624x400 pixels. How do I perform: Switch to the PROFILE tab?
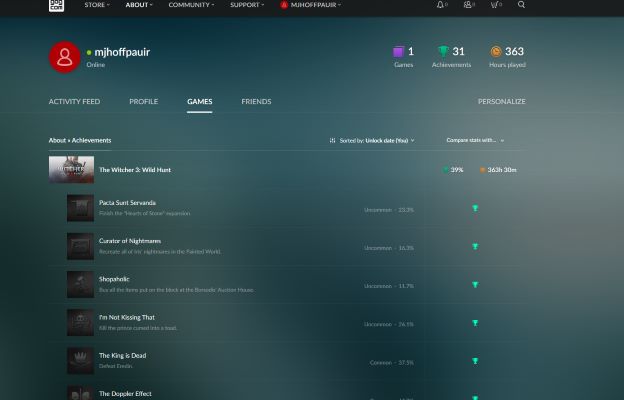coord(144,101)
